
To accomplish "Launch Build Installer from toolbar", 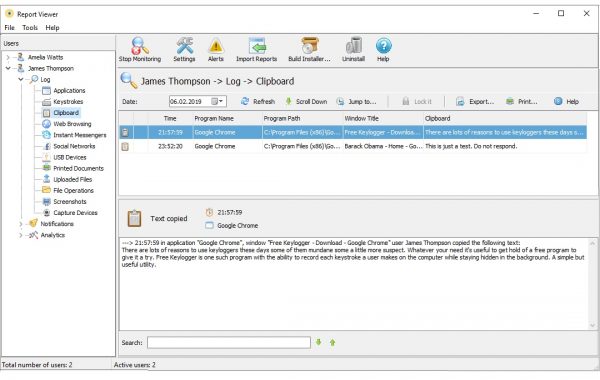I will coord(309,49).
